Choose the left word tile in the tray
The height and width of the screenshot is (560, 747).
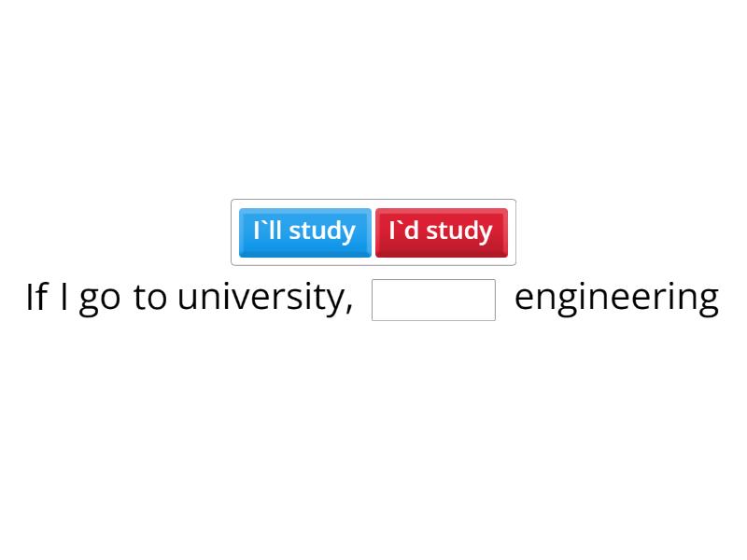304,231
